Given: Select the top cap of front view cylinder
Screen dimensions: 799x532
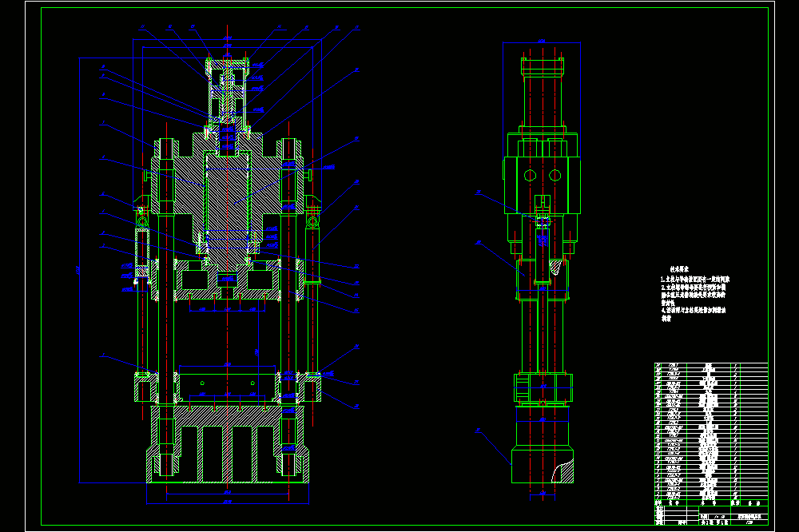Looking at the screenshot, I should pyautogui.click(x=227, y=63).
